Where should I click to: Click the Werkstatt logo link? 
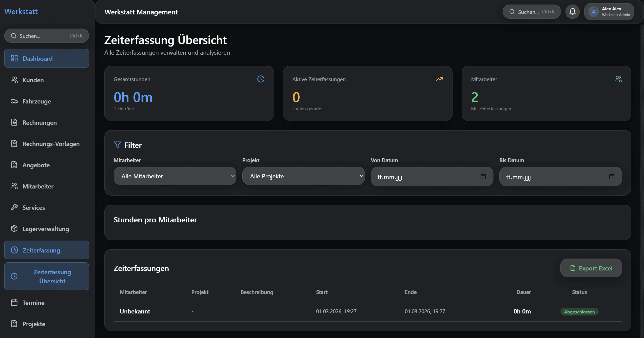[21, 11]
